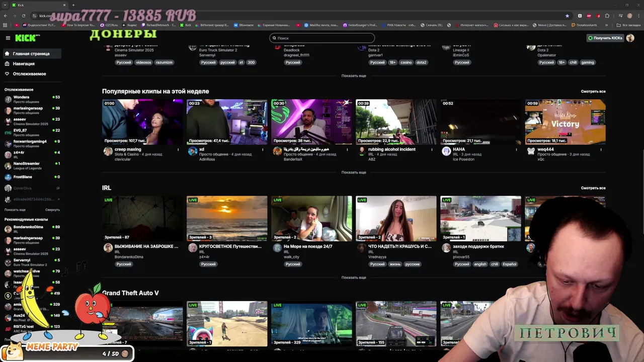Open clavicular channel avatar
This screenshot has height=362, width=644.
pyautogui.click(x=108, y=151)
